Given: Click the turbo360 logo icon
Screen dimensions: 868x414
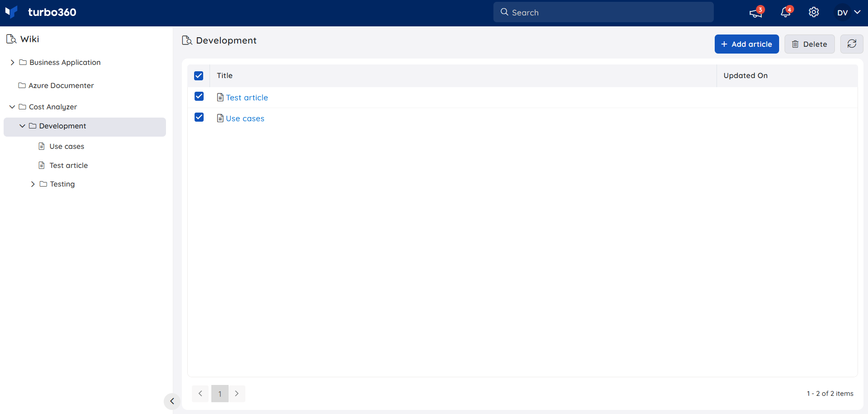Looking at the screenshot, I should point(11,12).
